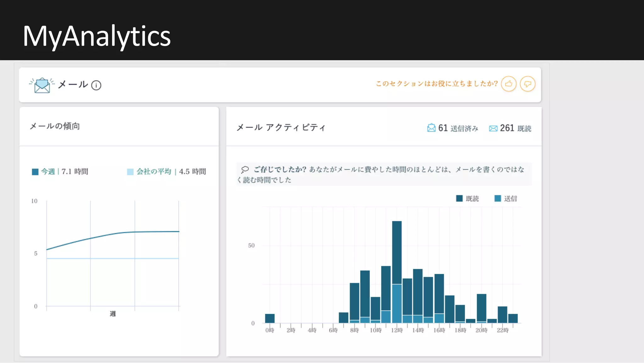The width and height of the screenshot is (644, 363).
Task: Click the bar at 0時
Action: coord(270,318)
